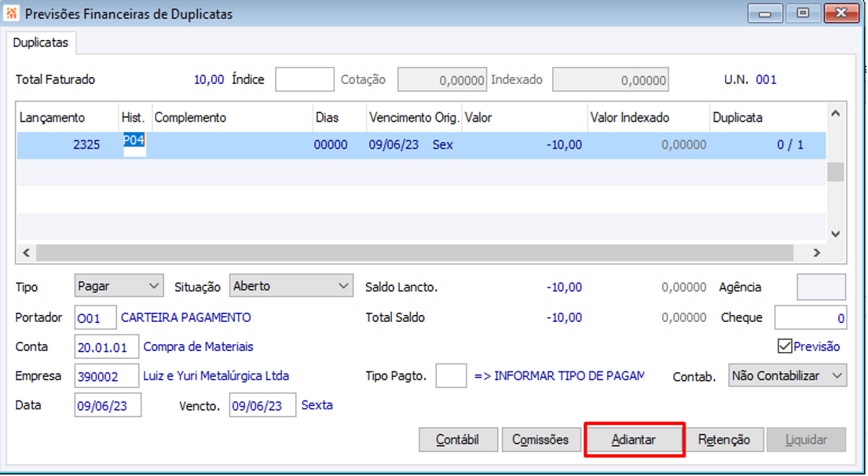
Task: Click the Duplicata column header
Action: pyautogui.click(x=767, y=117)
